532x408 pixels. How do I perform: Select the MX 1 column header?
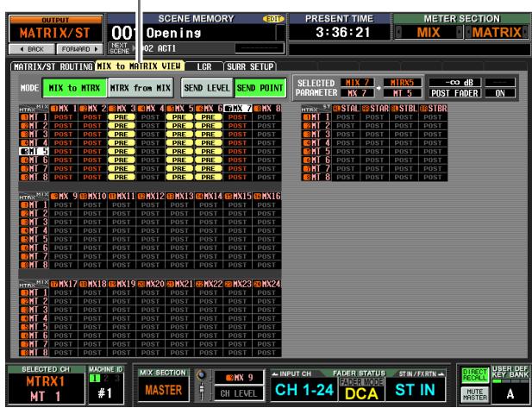click(x=64, y=109)
